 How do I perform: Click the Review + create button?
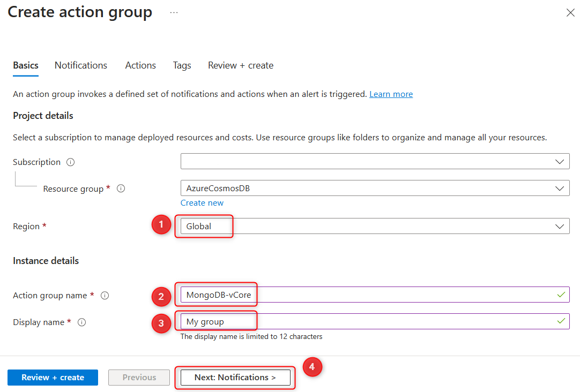[53, 377]
